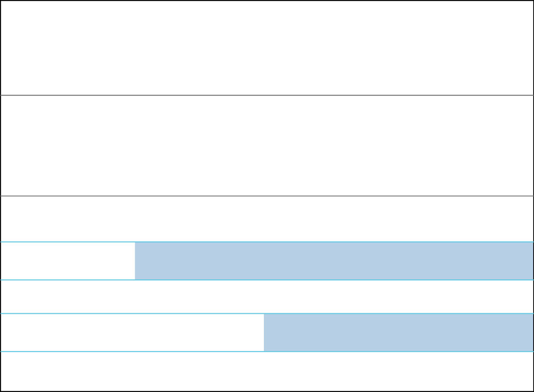Screen dimensions: 534x392
Task: Click the blank row directly above the upper blue bar
Action: pyautogui.click(x=267, y=219)
